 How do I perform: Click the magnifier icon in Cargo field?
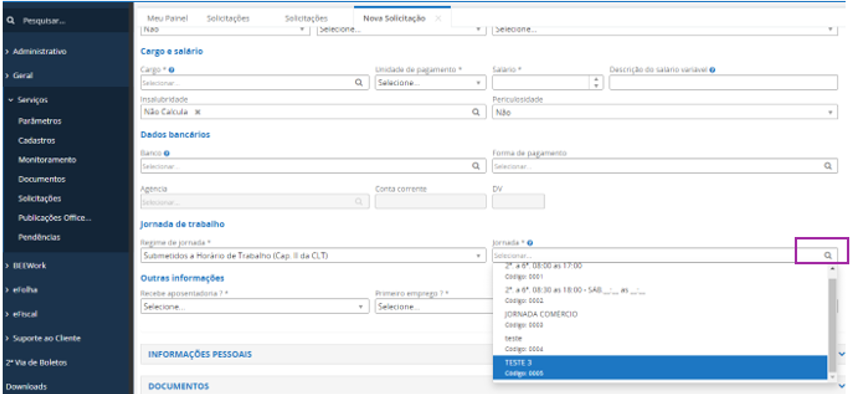click(x=358, y=83)
